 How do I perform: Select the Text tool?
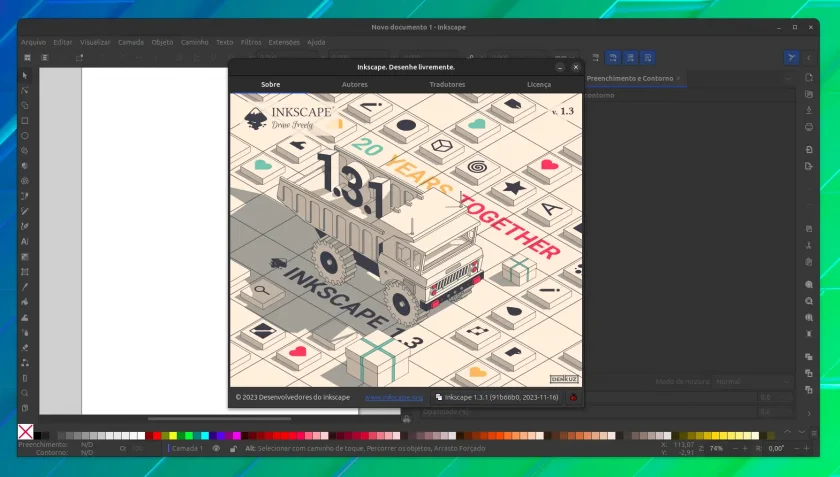[25, 242]
